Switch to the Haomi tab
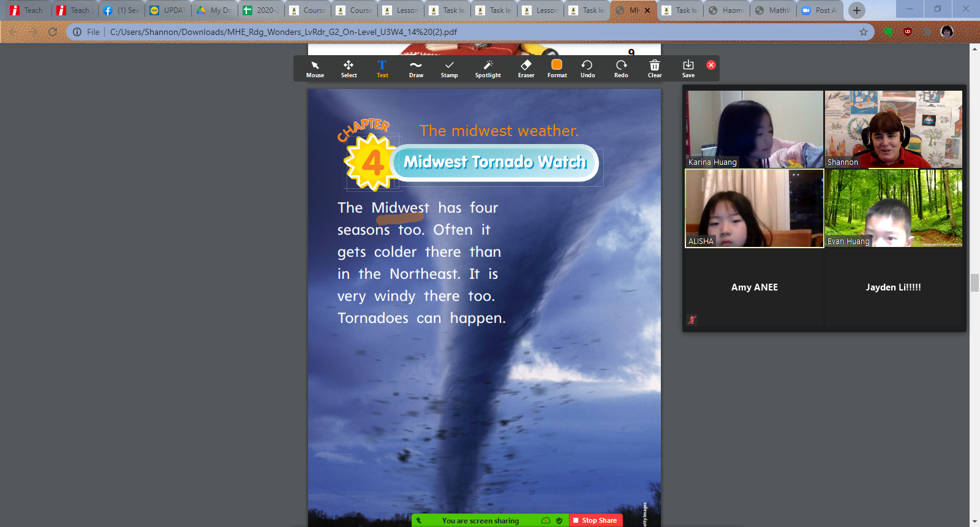Screen dimensions: 980x527 point(726,10)
